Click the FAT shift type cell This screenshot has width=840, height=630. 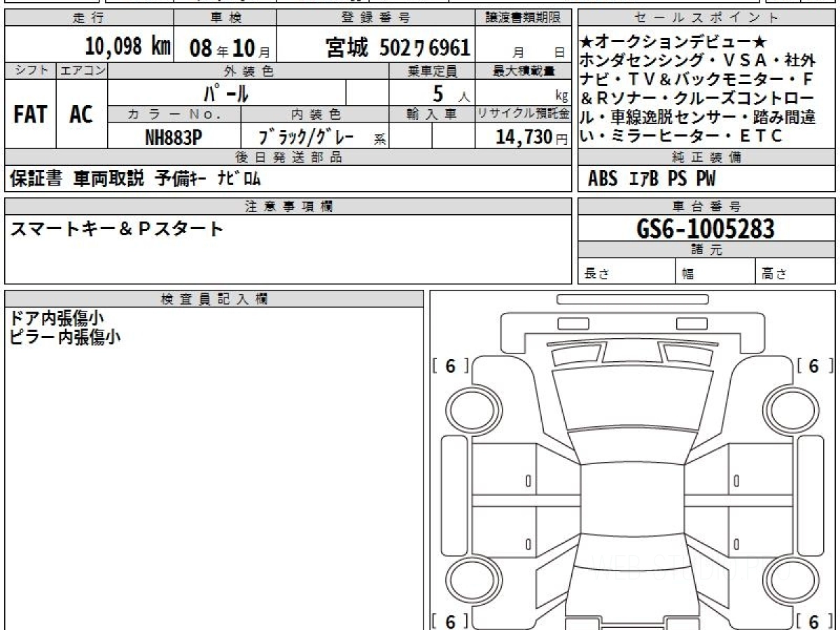point(30,115)
